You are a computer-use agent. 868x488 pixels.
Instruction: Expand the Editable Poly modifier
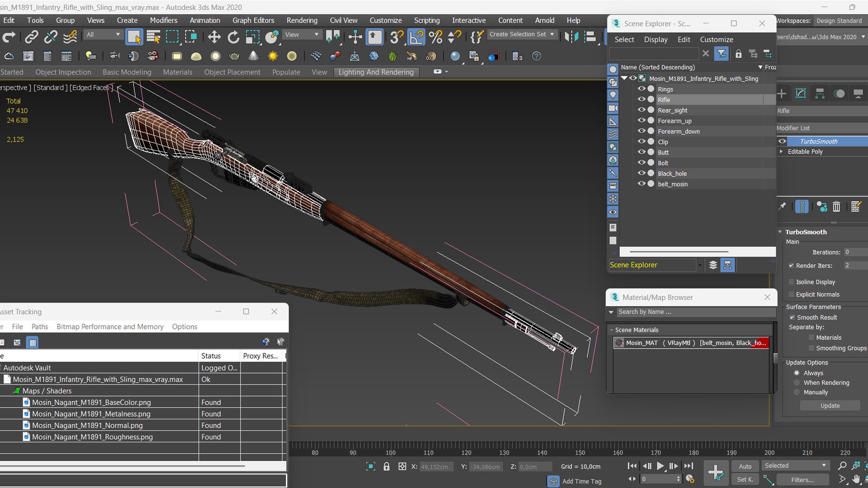[x=781, y=152]
